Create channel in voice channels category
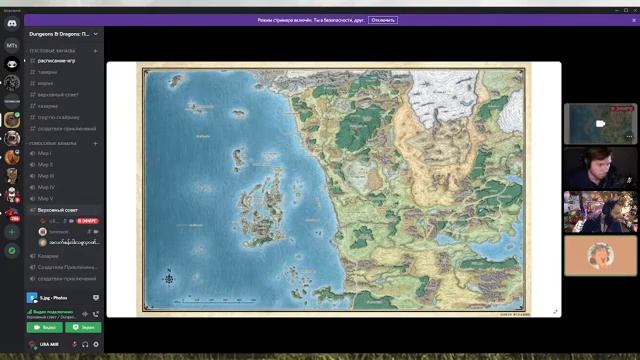This screenshot has height=360, width=640. (x=96, y=144)
